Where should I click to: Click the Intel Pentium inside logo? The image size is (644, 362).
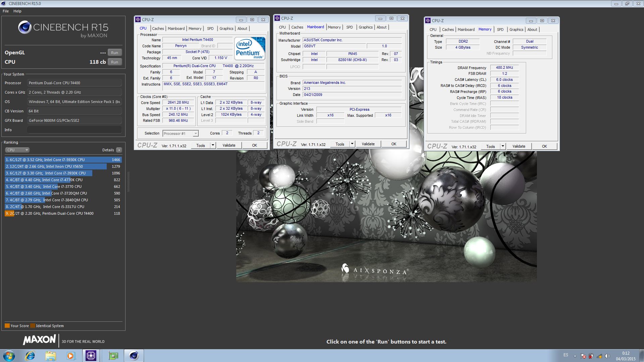pyautogui.click(x=250, y=49)
